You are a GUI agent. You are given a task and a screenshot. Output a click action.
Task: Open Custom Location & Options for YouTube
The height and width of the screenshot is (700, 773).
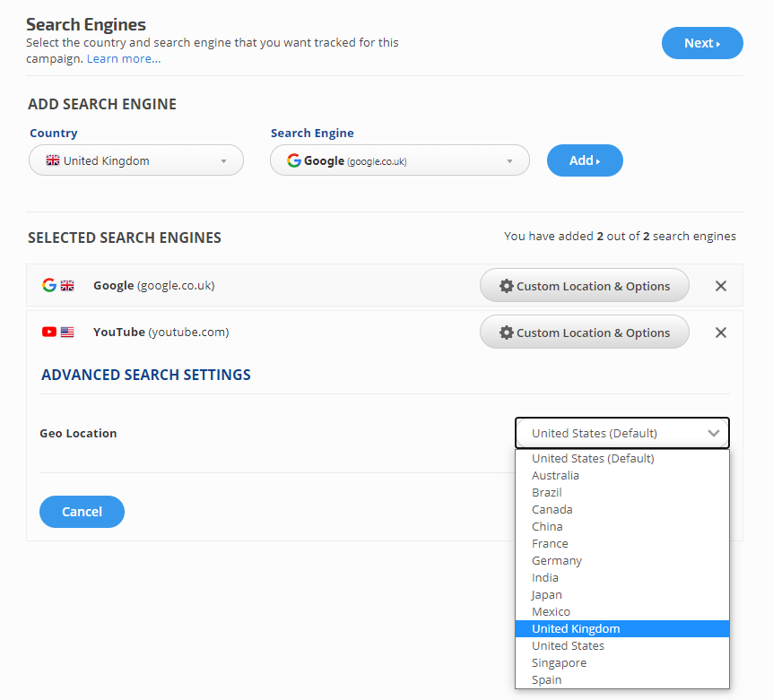pyautogui.click(x=585, y=333)
